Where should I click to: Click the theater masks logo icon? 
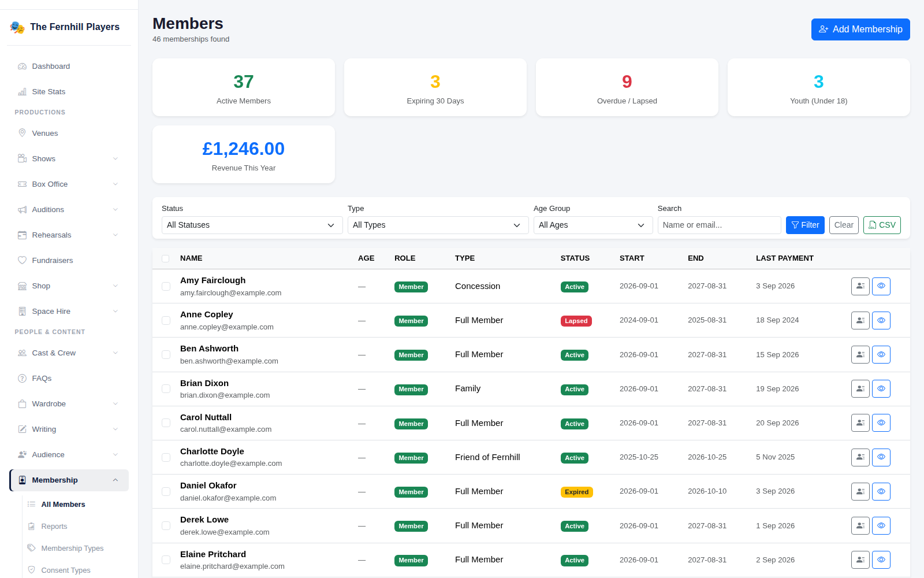[x=17, y=27]
